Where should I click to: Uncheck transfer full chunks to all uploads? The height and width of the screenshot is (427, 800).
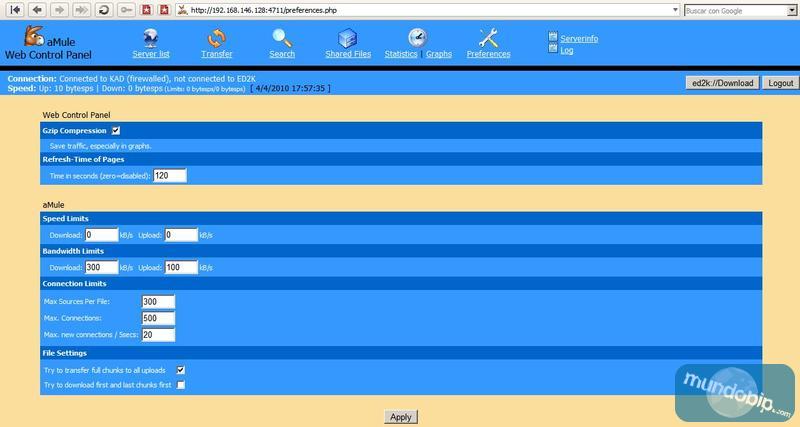pyautogui.click(x=181, y=370)
